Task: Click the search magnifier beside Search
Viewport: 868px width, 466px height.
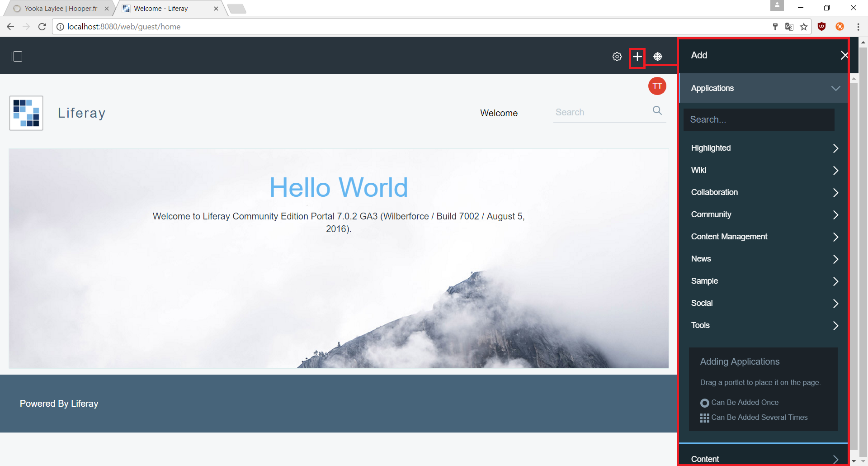Action: click(657, 110)
